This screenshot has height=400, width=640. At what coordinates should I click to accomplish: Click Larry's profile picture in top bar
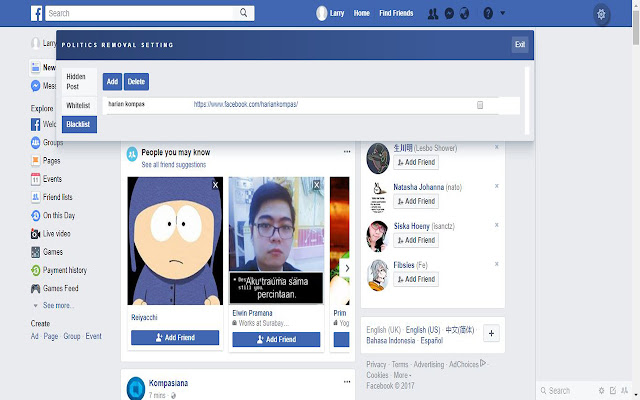tap(322, 13)
